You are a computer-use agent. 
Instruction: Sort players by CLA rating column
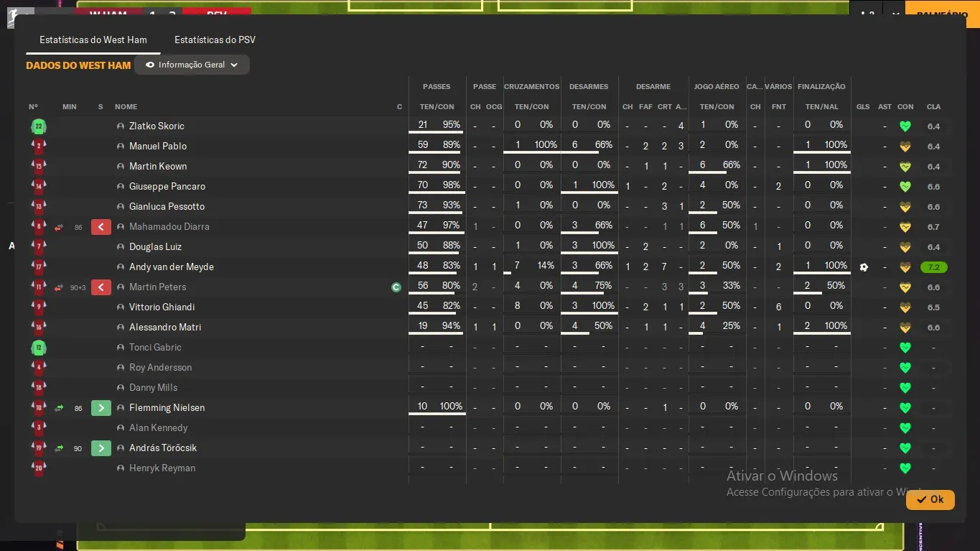pos(933,107)
